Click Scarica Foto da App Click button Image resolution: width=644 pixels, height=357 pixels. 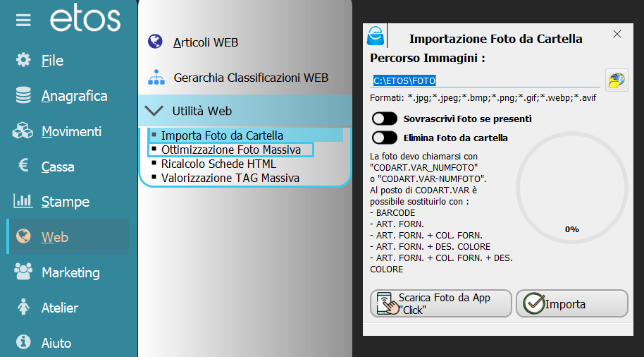pyautogui.click(x=440, y=303)
